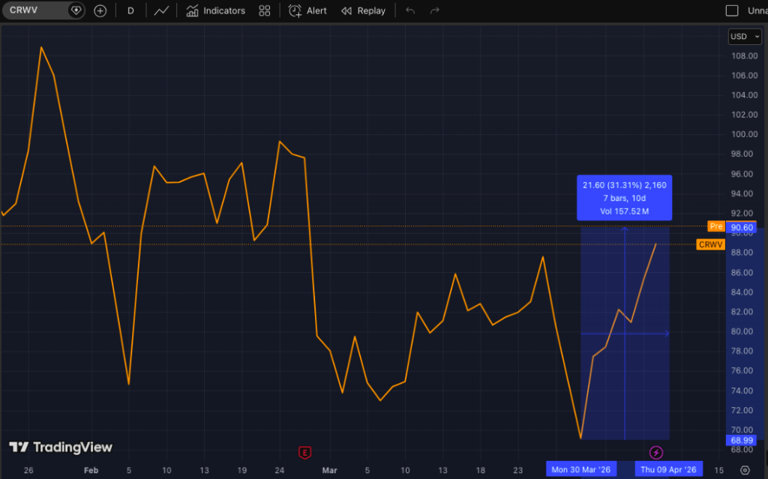The width and height of the screenshot is (768, 479).
Task: Change the D daily time interval
Action: click(x=130, y=11)
